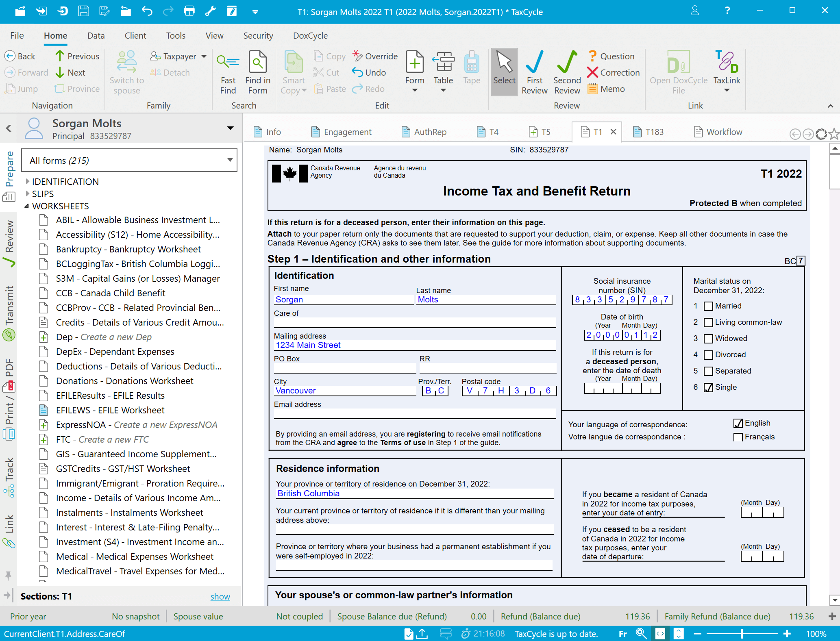Image resolution: width=840 pixels, height=641 pixels.
Task: Mark First Review checkmark
Action: coord(534,72)
